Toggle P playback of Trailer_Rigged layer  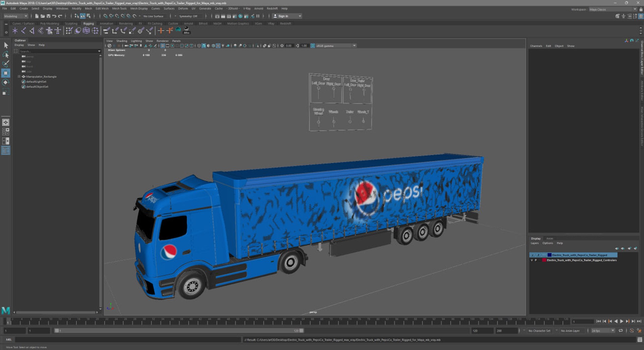(538, 255)
